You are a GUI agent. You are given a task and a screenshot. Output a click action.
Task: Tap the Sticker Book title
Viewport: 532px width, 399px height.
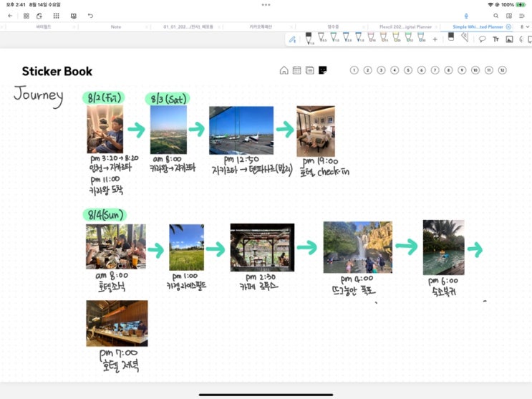point(57,72)
